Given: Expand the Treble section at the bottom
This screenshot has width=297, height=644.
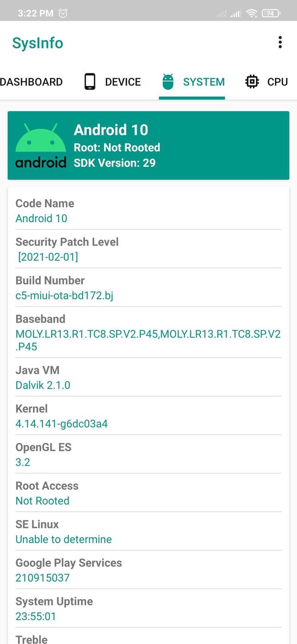Looking at the screenshot, I should (x=31, y=638).
